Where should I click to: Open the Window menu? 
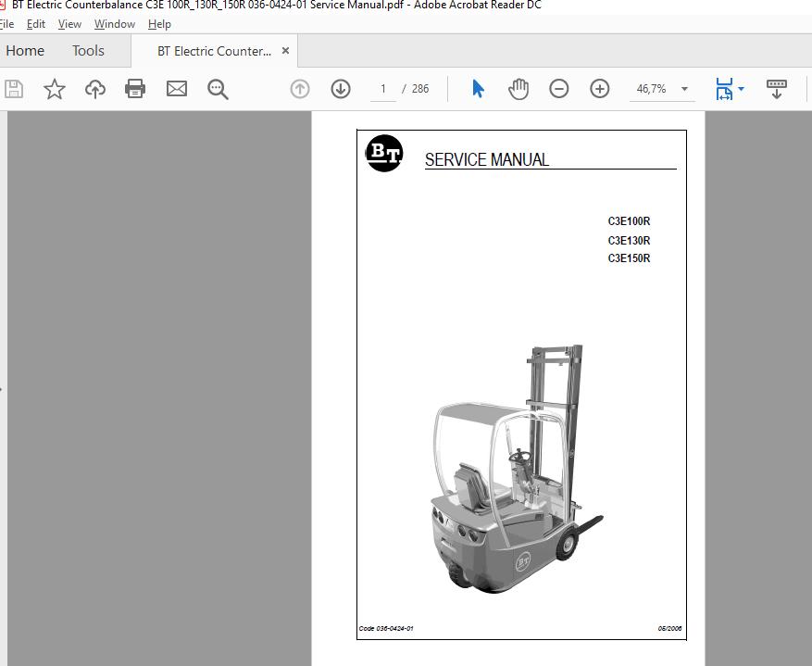point(115,24)
